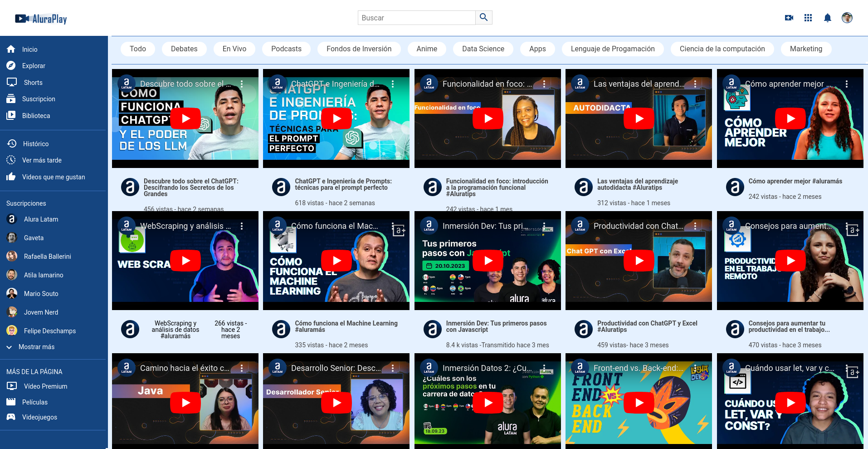Click in the Buscar search field
The height and width of the screenshot is (449, 868).
pos(416,17)
